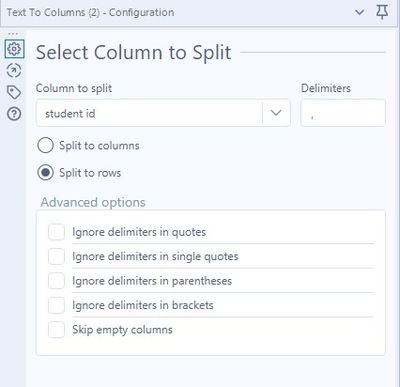Tick the Skip empty columns checkbox

tap(56, 330)
